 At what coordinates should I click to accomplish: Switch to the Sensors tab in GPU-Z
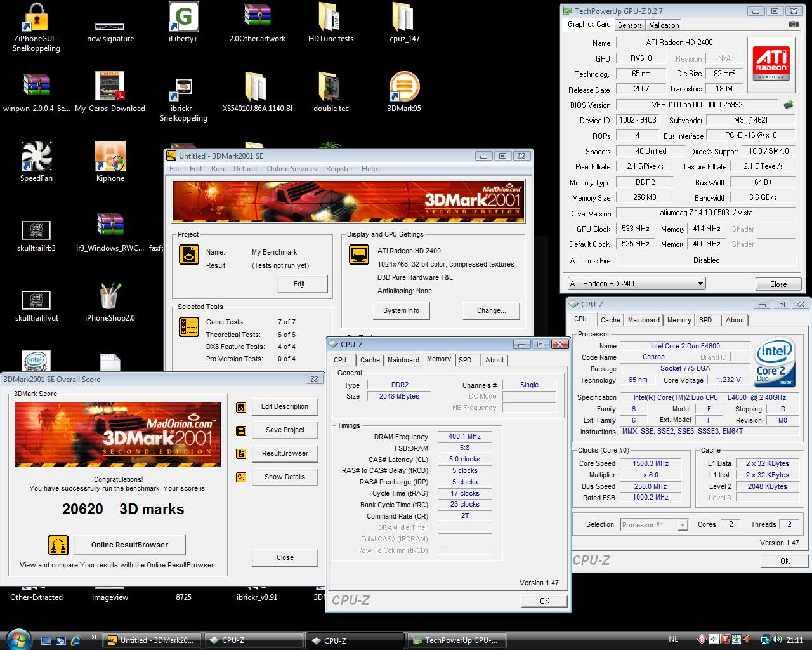coord(630,25)
